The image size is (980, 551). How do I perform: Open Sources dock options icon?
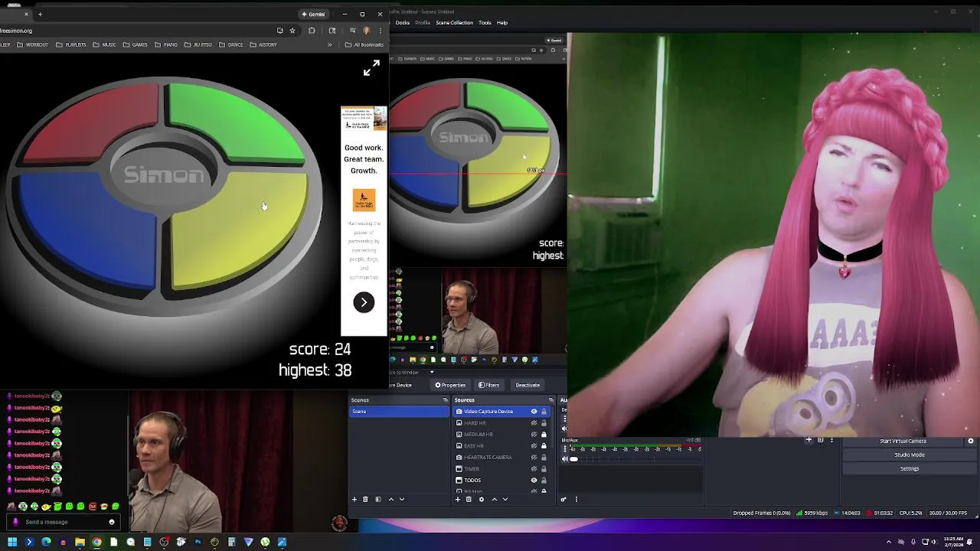coord(550,400)
